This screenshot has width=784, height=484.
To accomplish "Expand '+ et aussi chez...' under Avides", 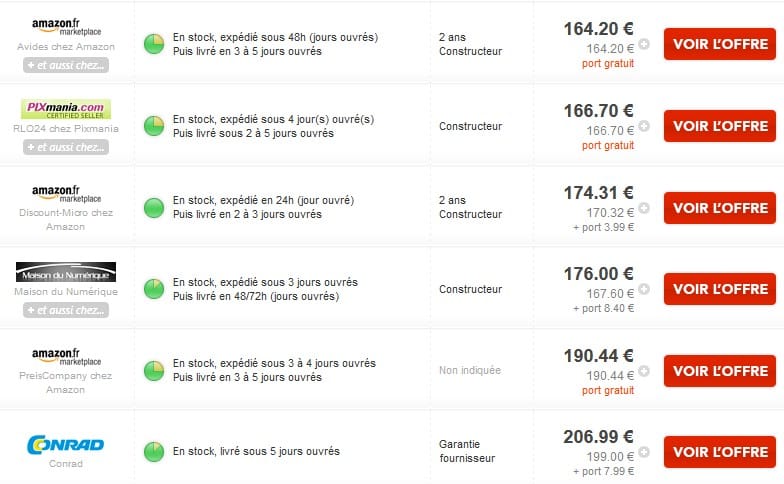I will pos(66,65).
